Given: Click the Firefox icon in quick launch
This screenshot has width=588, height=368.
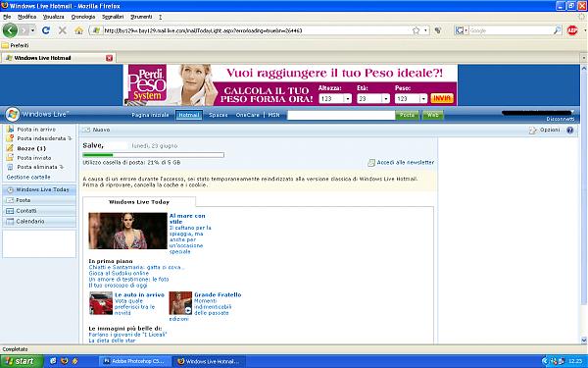Looking at the screenshot, I should click(64, 361).
